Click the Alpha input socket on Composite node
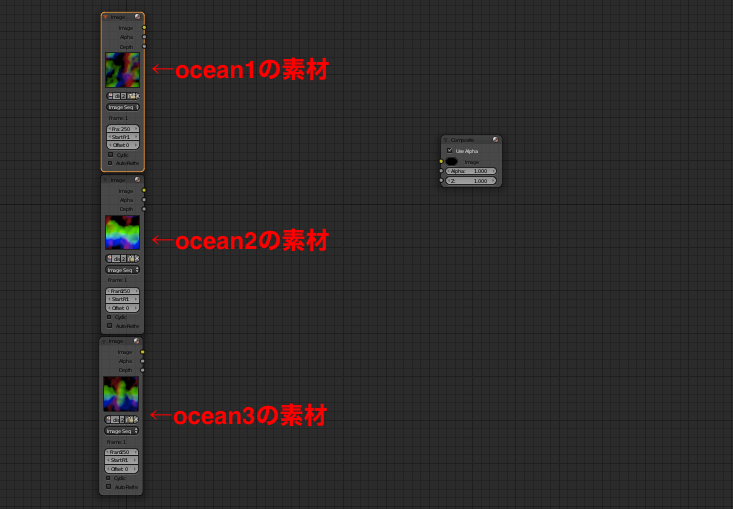The width and height of the screenshot is (733, 509). coord(441,171)
